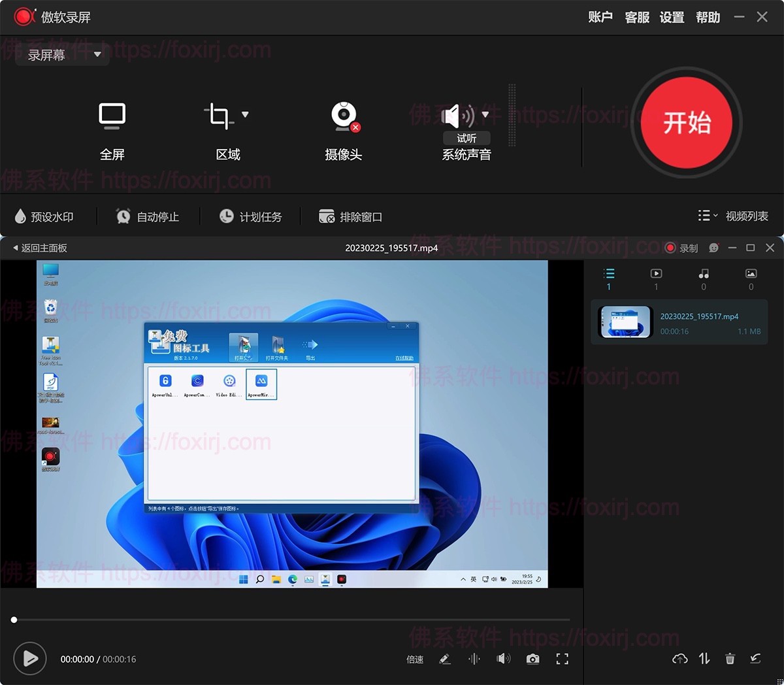
Task: Open the region selection dropdown arrow
Action: (246, 114)
